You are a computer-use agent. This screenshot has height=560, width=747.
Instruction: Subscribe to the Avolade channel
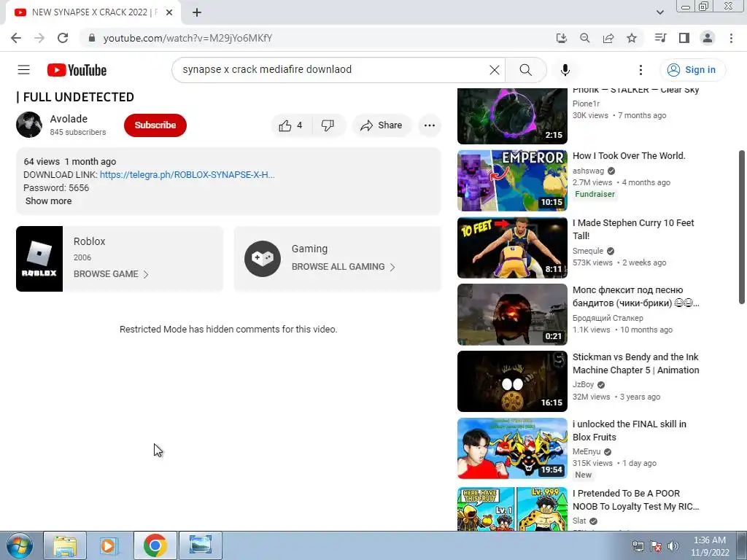(155, 125)
